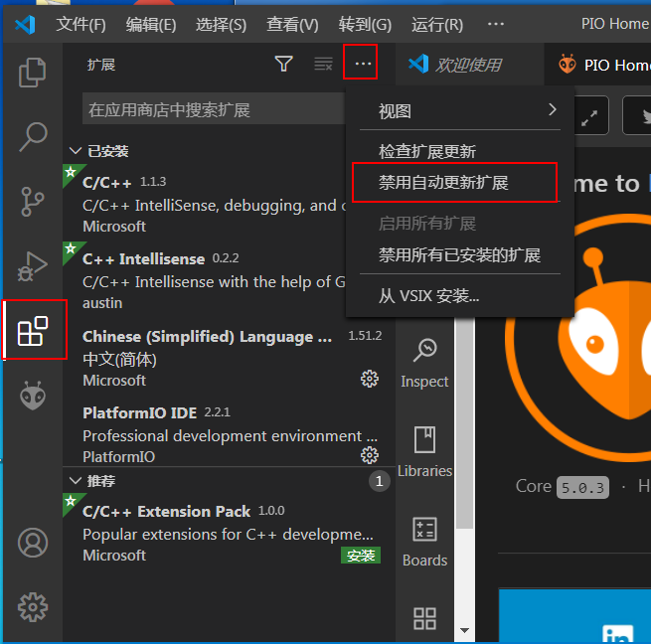Click the scrollbar down arrow in PIO Home
The width and height of the screenshot is (651, 644).
point(464,630)
